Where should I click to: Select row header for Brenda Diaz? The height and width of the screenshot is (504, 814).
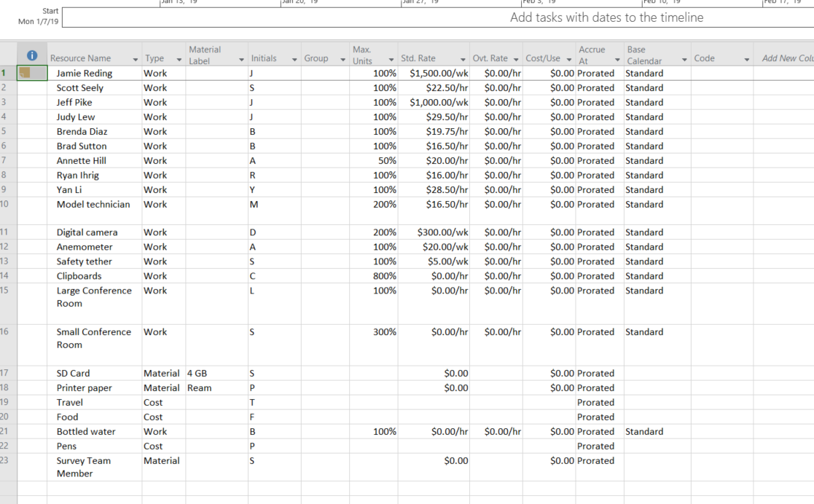click(9, 131)
